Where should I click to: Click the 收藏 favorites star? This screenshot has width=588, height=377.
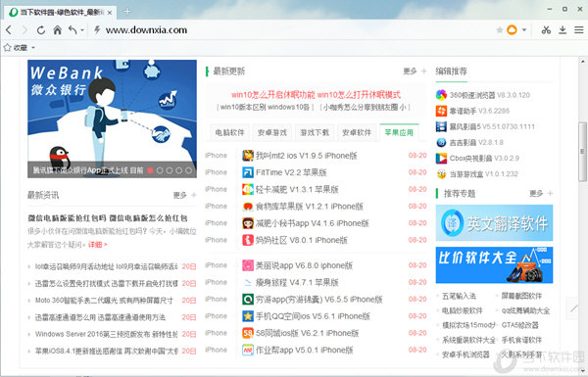click(x=8, y=48)
